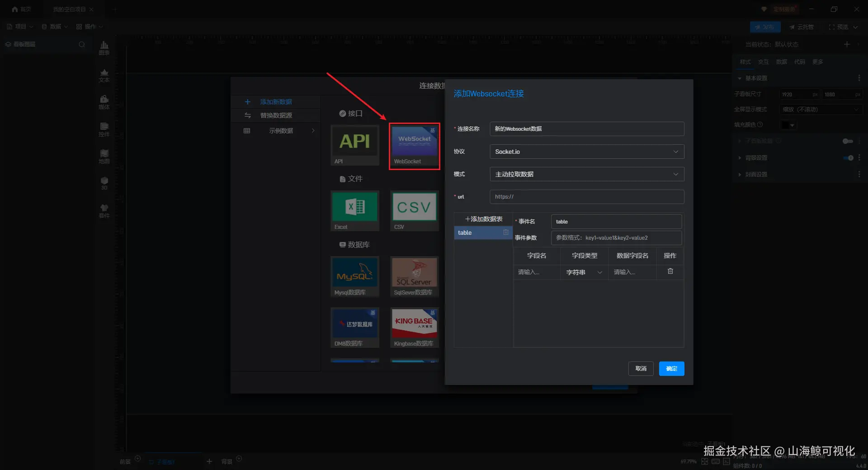Screen dimensions: 868x470
Task: Select the SqlServer database tile
Action: (x=414, y=277)
